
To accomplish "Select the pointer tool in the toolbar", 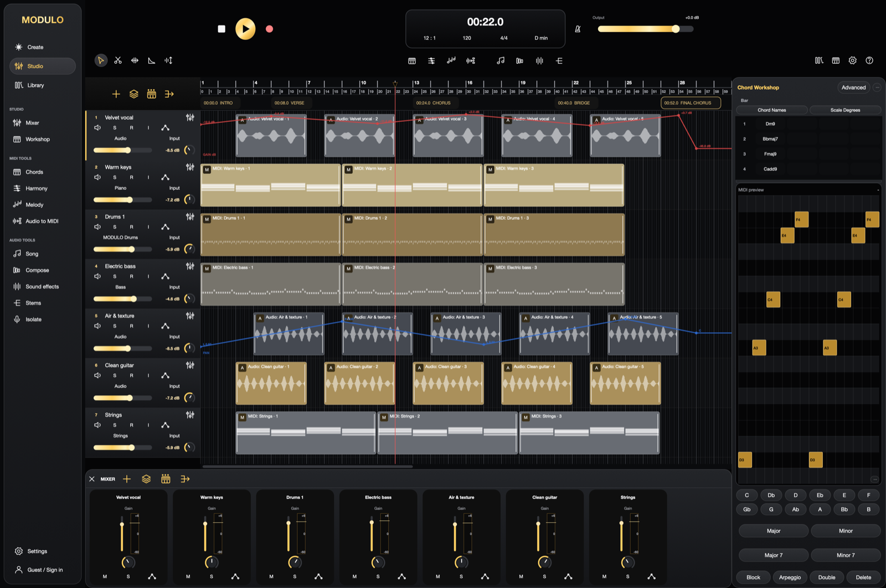I will coord(100,60).
